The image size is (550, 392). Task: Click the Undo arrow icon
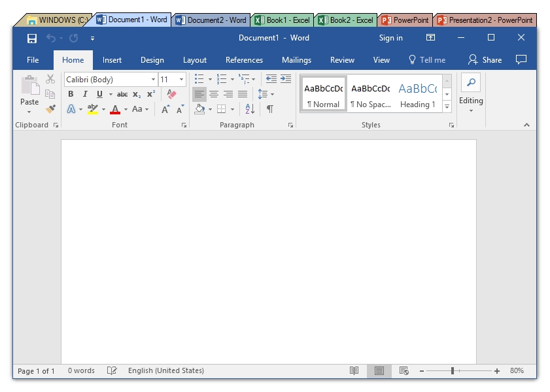(x=51, y=38)
